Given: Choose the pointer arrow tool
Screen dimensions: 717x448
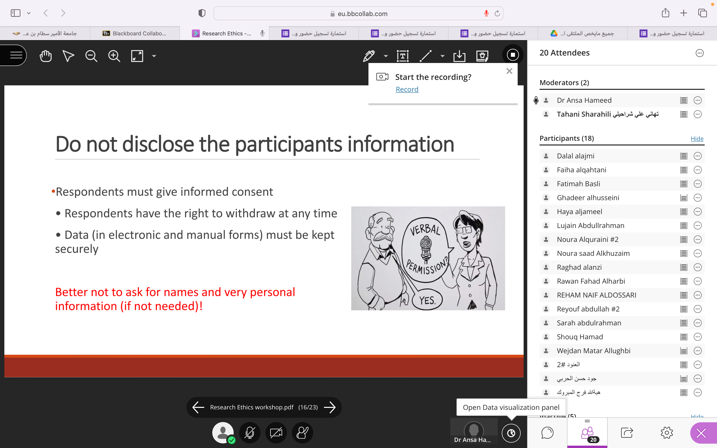Looking at the screenshot, I should click(x=69, y=56).
